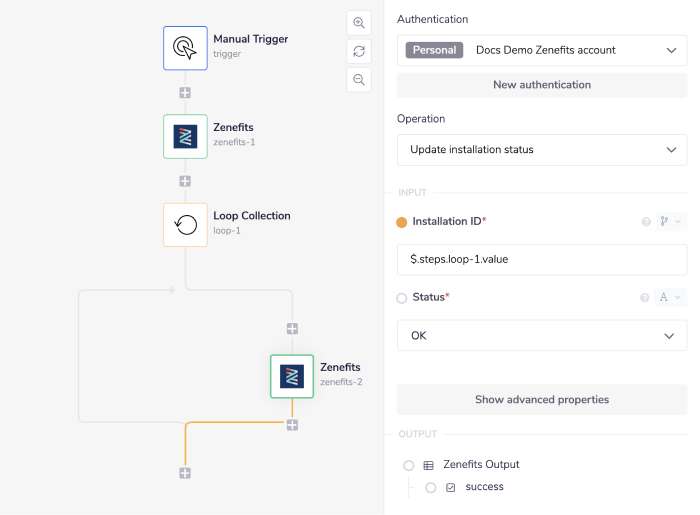Screen dimensions: 700x515
Task: Zoom in on the workflow canvas
Action: [358, 23]
